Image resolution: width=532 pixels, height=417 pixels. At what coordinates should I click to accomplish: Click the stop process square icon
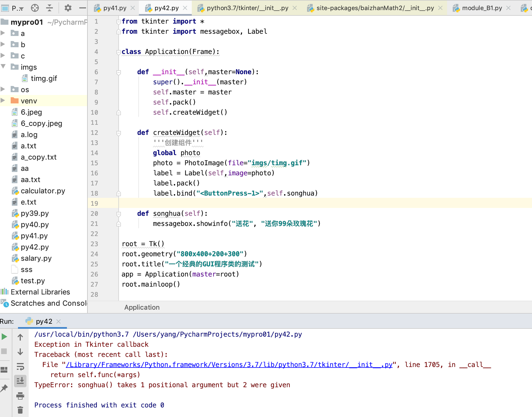(4, 351)
